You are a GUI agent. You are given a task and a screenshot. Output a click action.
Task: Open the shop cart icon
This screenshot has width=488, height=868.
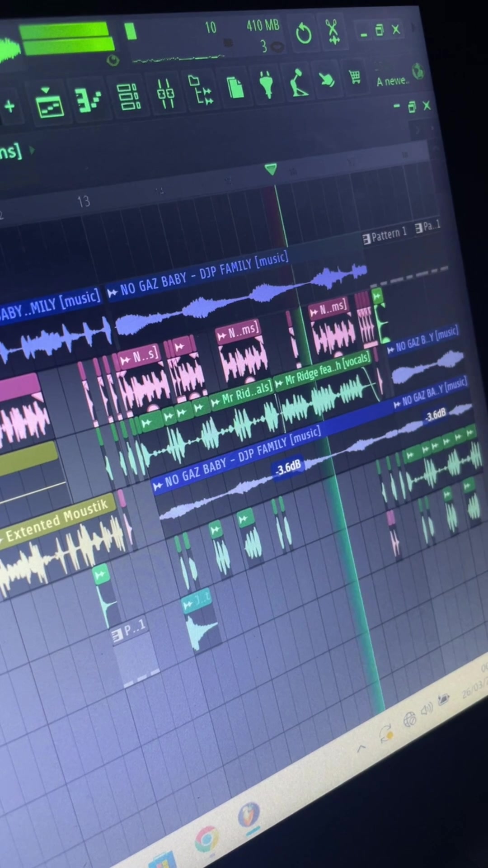pos(355,78)
